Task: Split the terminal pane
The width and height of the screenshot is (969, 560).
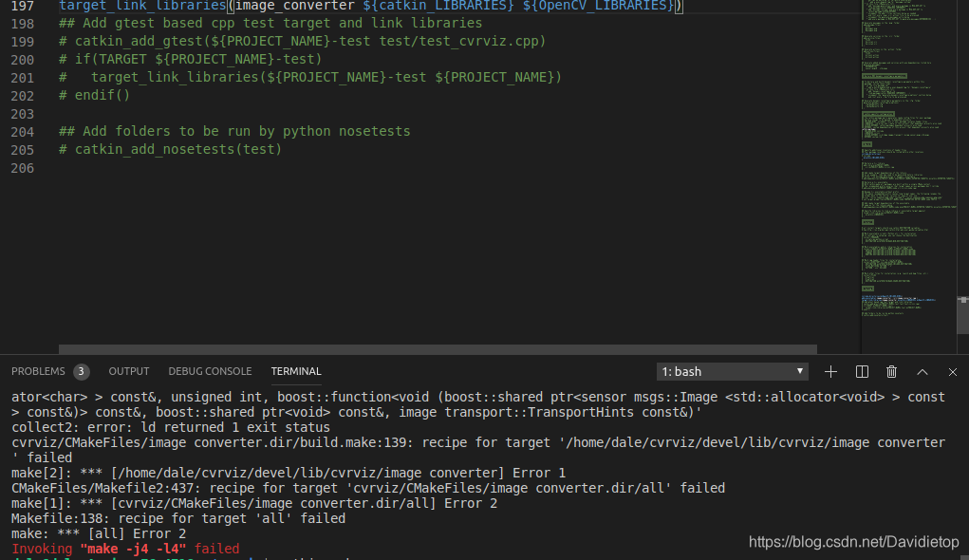Action: [x=861, y=371]
